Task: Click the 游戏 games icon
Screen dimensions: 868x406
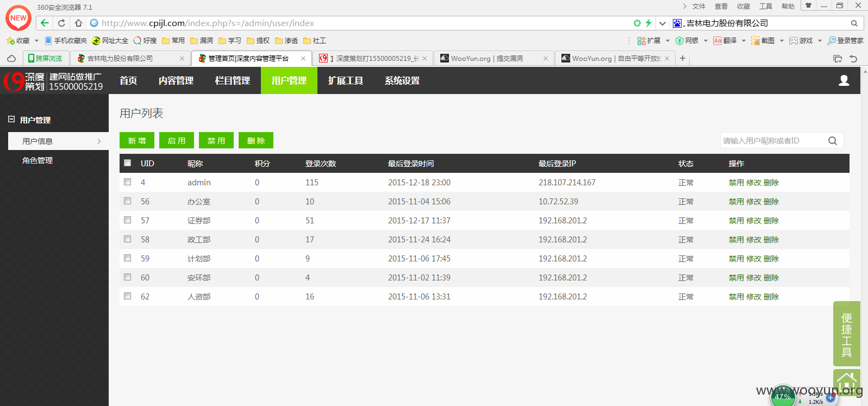Action: [794, 41]
